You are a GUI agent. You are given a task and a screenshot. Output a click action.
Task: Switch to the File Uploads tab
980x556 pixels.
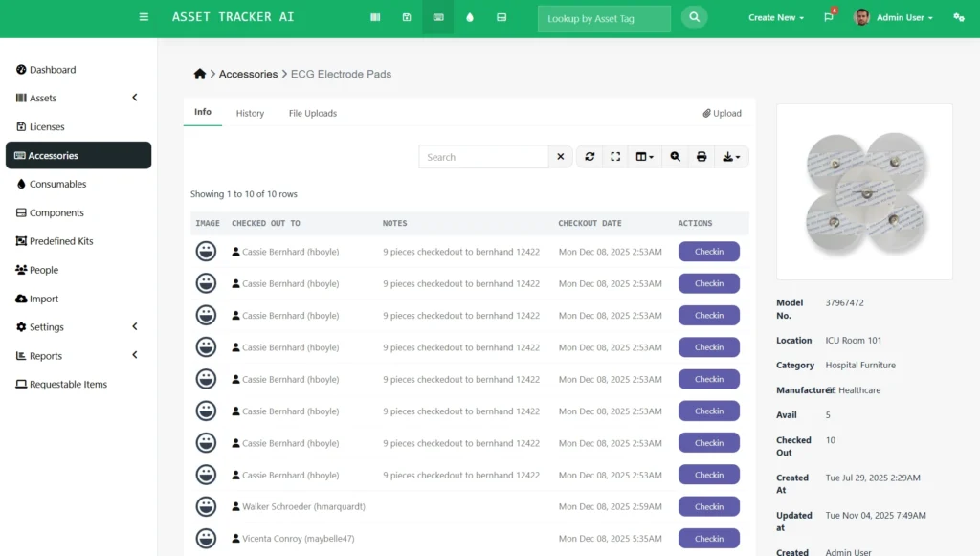[x=313, y=113]
